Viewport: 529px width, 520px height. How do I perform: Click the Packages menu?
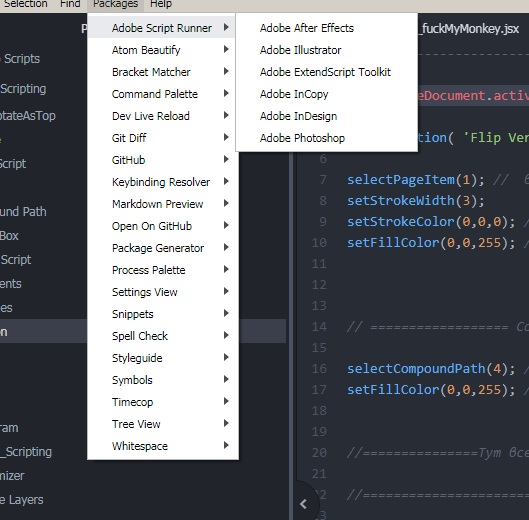pos(115,4)
